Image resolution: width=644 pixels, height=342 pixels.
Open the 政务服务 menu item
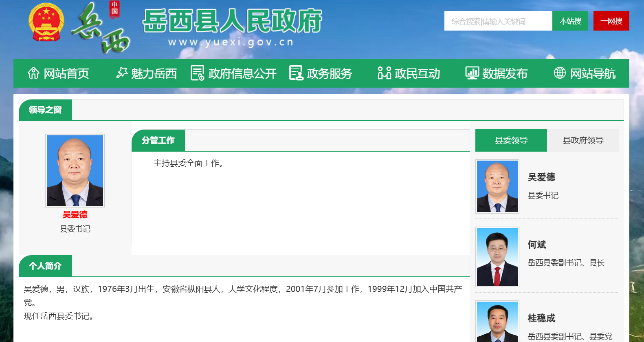330,73
